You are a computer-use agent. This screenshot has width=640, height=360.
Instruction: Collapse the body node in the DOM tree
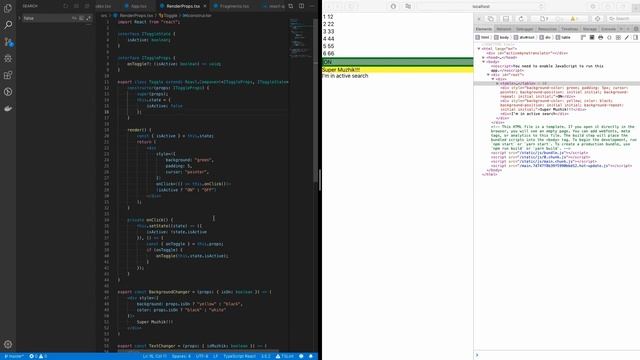tap(484, 62)
